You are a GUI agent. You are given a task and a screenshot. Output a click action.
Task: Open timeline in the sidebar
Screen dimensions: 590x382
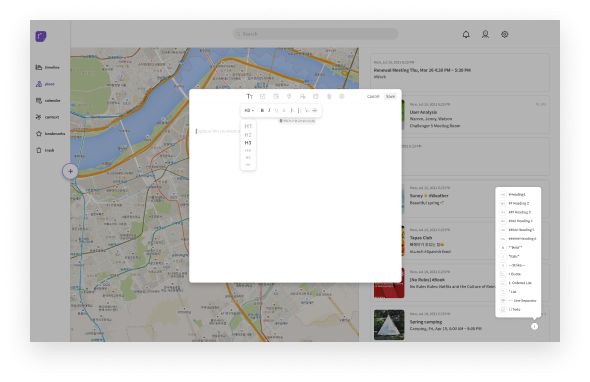(x=48, y=67)
